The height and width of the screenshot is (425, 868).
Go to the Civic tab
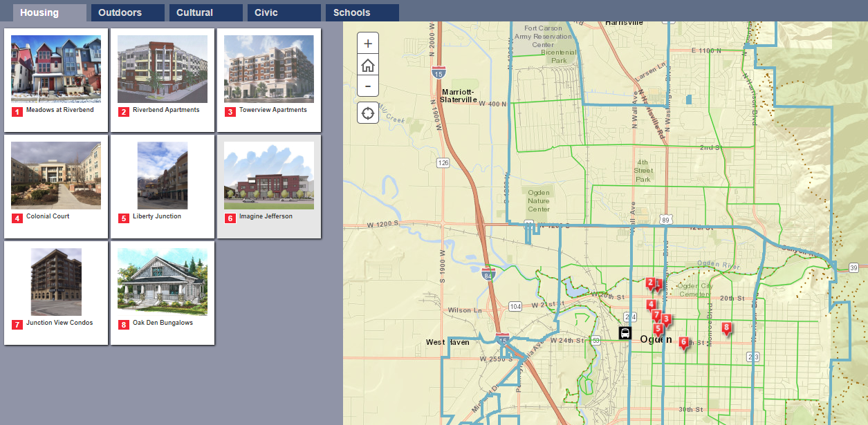point(284,12)
